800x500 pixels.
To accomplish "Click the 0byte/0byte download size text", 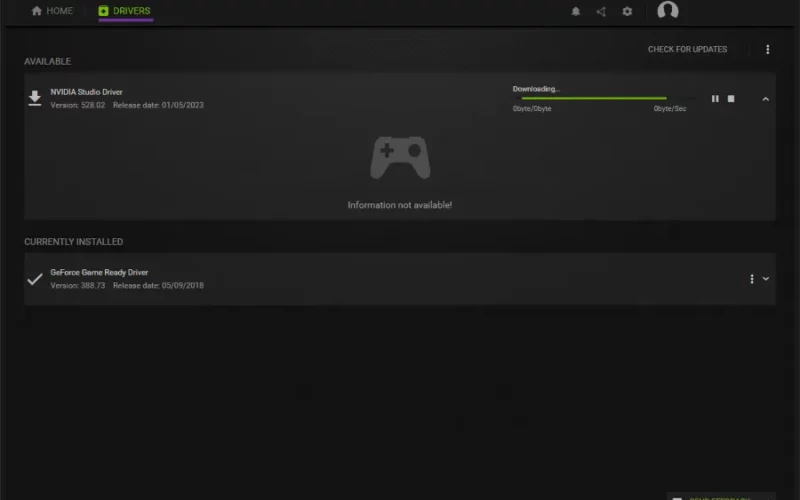I will pyautogui.click(x=532, y=109).
